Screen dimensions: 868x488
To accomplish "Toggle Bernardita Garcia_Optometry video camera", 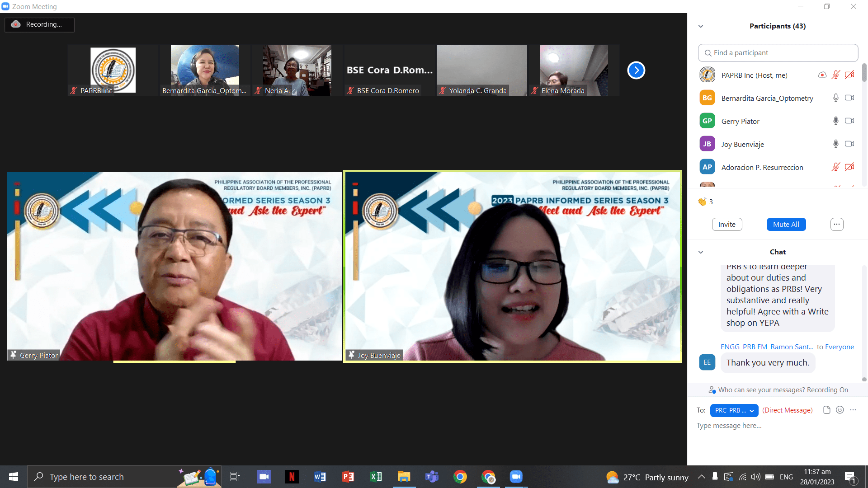I will [x=849, y=98].
